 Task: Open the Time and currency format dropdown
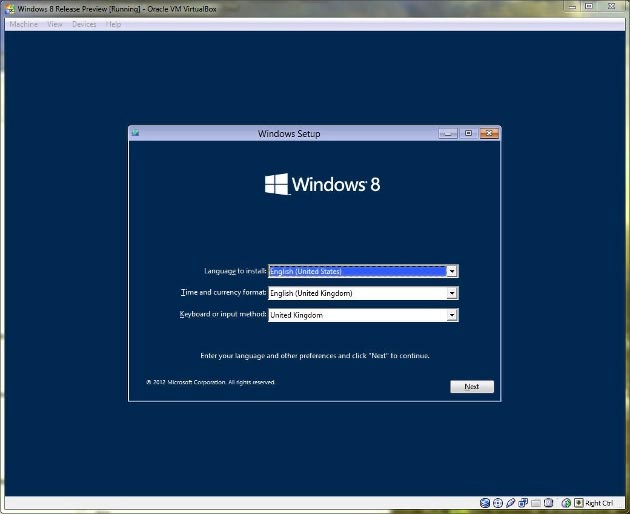tap(452, 293)
